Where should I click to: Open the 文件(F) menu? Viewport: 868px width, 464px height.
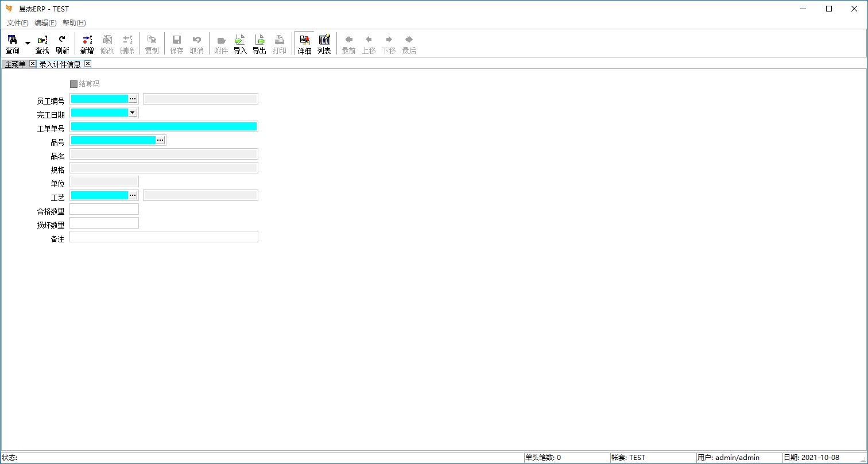(x=17, y=23)
